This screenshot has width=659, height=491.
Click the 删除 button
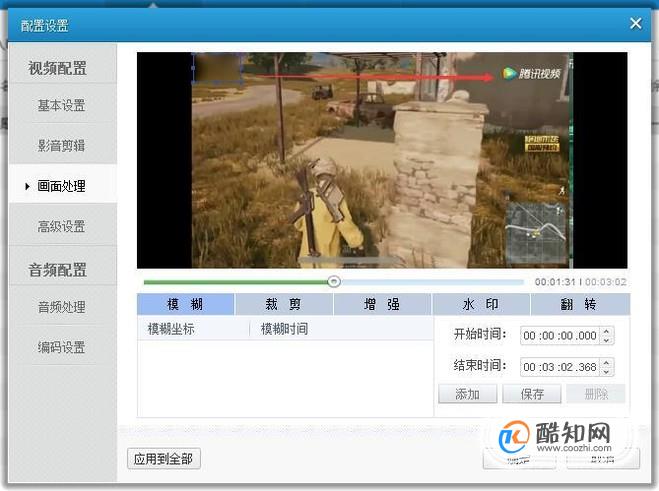click(x=596, y=394)
